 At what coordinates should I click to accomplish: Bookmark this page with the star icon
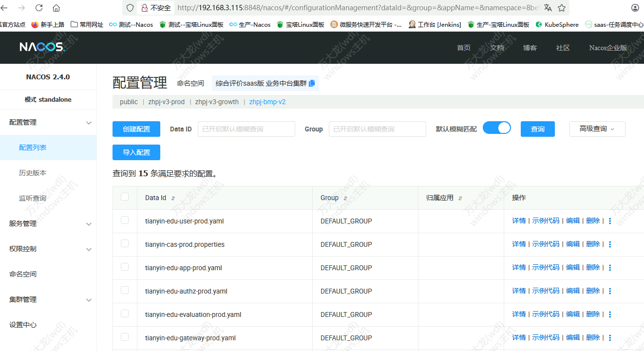click(x=562, y=8)
